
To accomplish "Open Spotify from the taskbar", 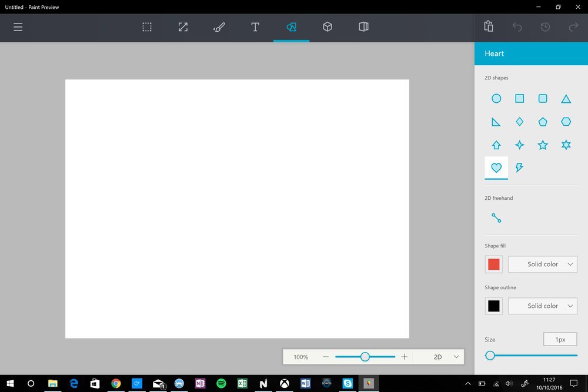I will pos(221,383).
